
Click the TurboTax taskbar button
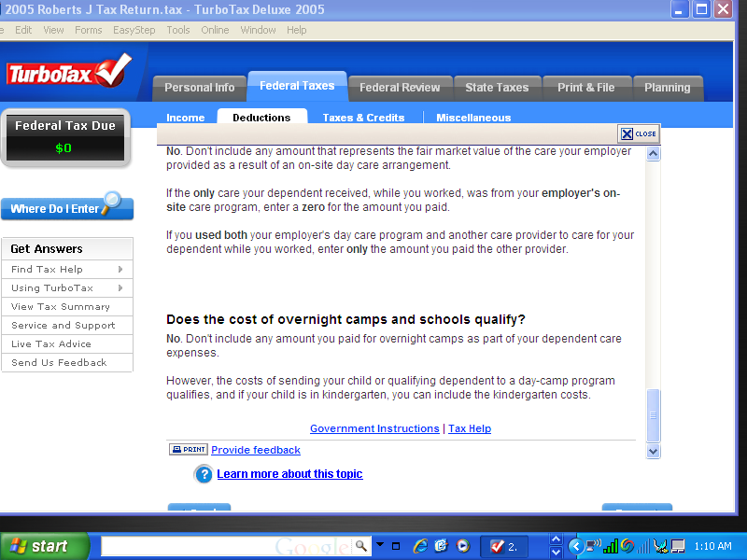(x=505, y=546)
